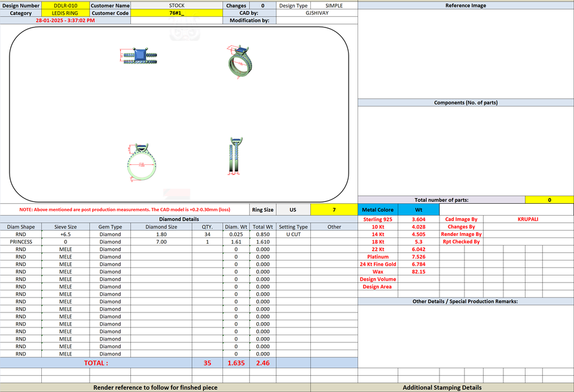The height and width of the screenshot is (392, 574).
Task: Select the STOCK customer name cell
Action: [x=176, y=5]
